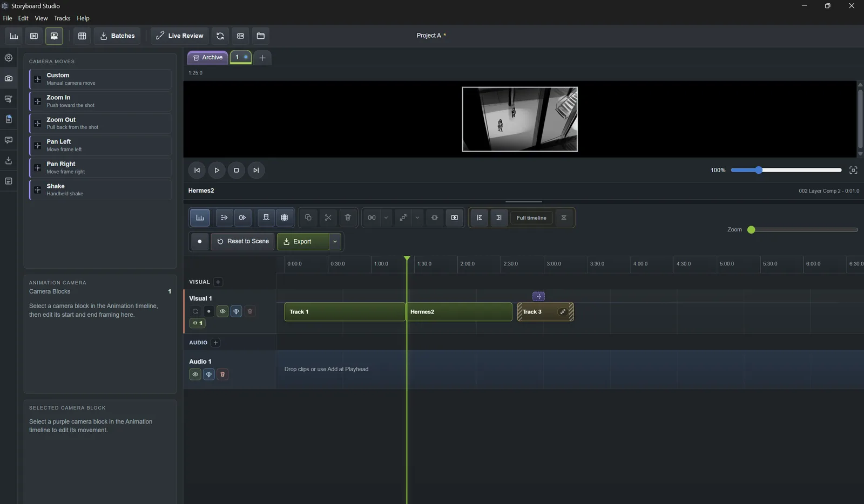Add a Custom manual camera move
Image resolution: width=864 pixels, height=504 pixels.
point(100,79)
